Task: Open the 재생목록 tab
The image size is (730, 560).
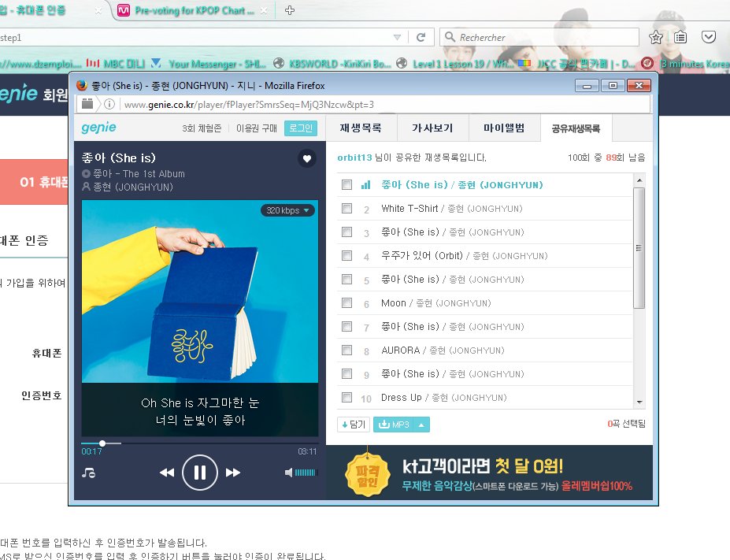Action: click(x=361, y=128)
